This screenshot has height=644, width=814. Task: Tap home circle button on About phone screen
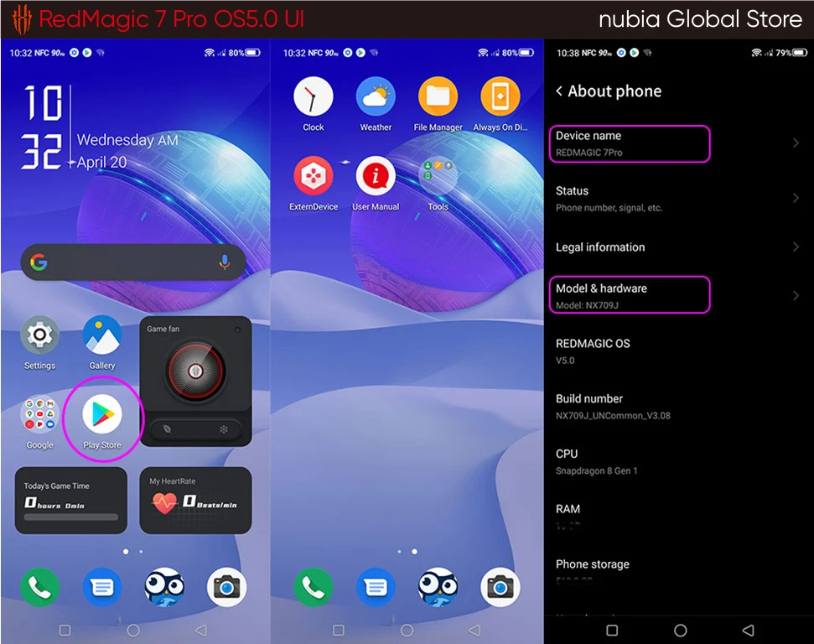(681, 631)
